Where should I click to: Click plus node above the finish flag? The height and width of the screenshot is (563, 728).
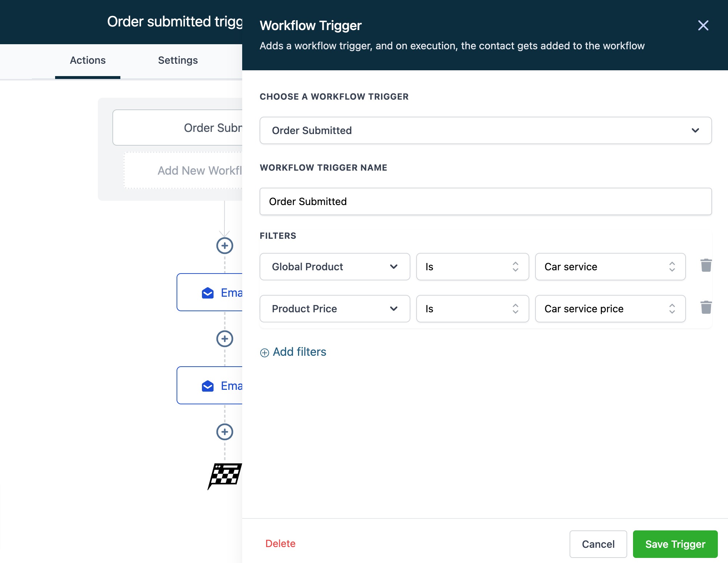tap(224, 432)
